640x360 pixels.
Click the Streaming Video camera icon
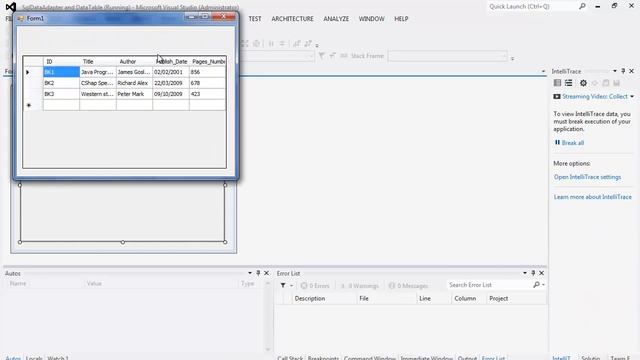click(557, 97)
